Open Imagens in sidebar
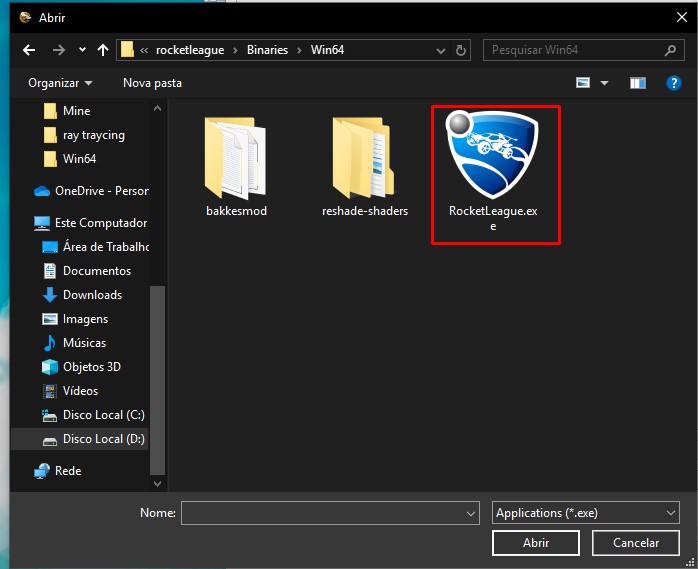Screen dimensions: 698x569 tap(75, 319)
